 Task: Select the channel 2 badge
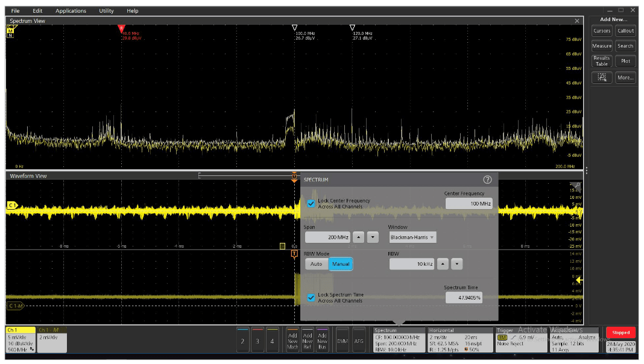click(242, 340)
